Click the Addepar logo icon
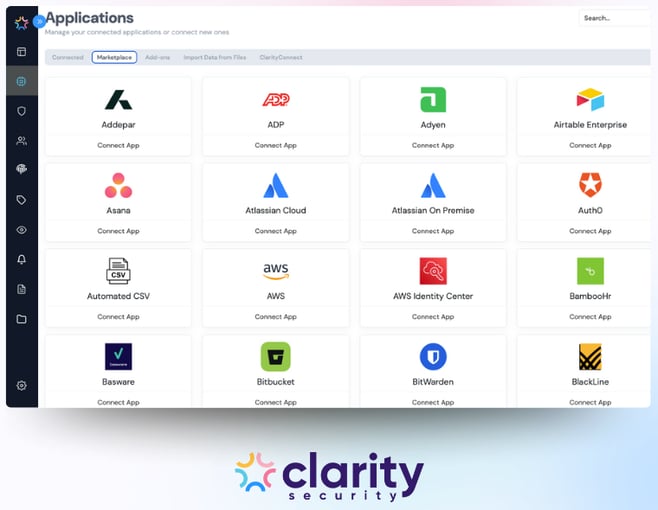This screenshot has height=510, width=658. (x=118, y=100)
